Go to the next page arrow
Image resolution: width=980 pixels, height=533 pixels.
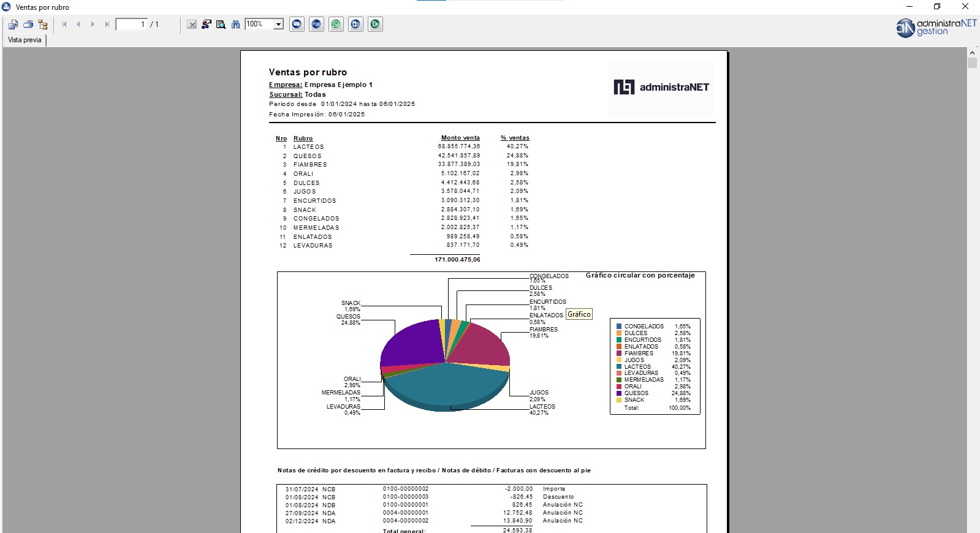pyautogui.click(x=93, y=25)
